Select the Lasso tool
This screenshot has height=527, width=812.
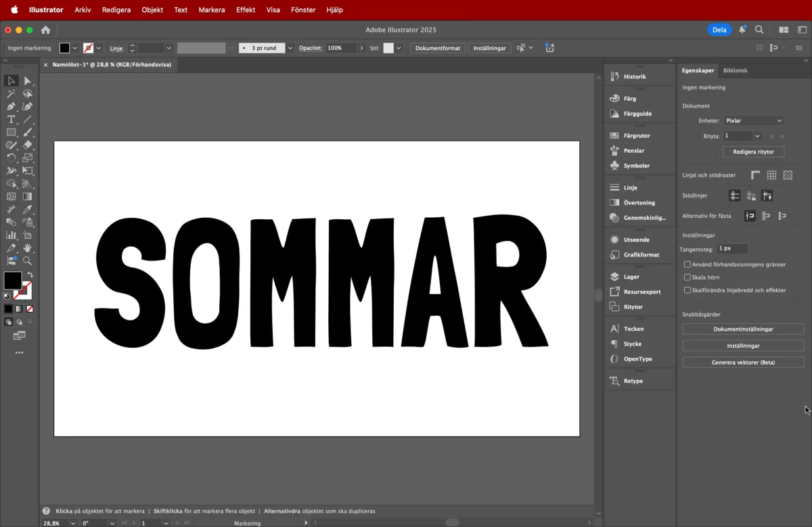[28, 94]
